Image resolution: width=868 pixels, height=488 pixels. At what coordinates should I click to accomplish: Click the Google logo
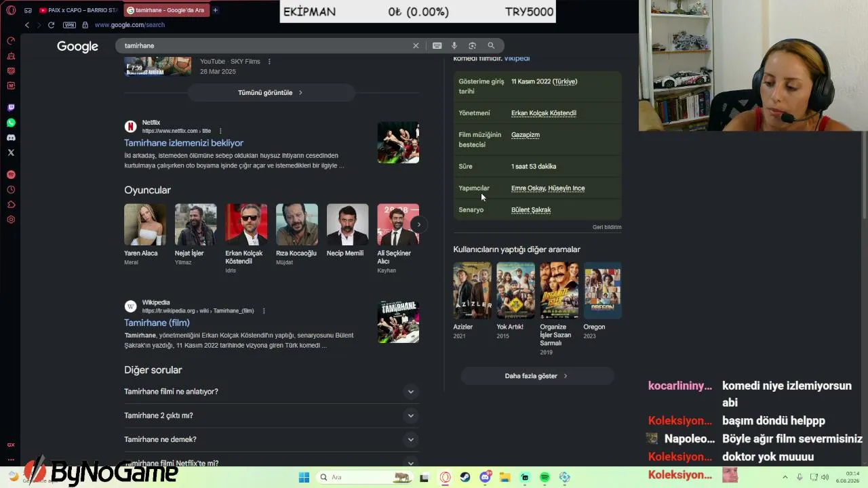pos(77,46)
